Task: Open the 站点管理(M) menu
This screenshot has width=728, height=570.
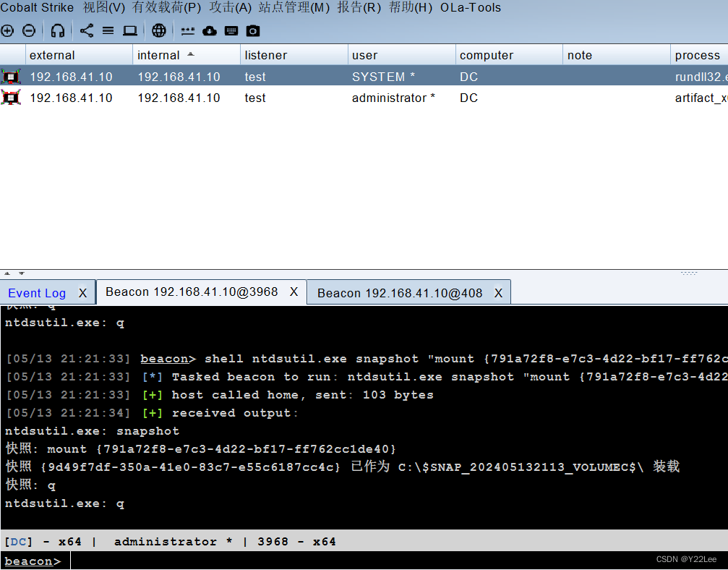Action: [294, 7]
